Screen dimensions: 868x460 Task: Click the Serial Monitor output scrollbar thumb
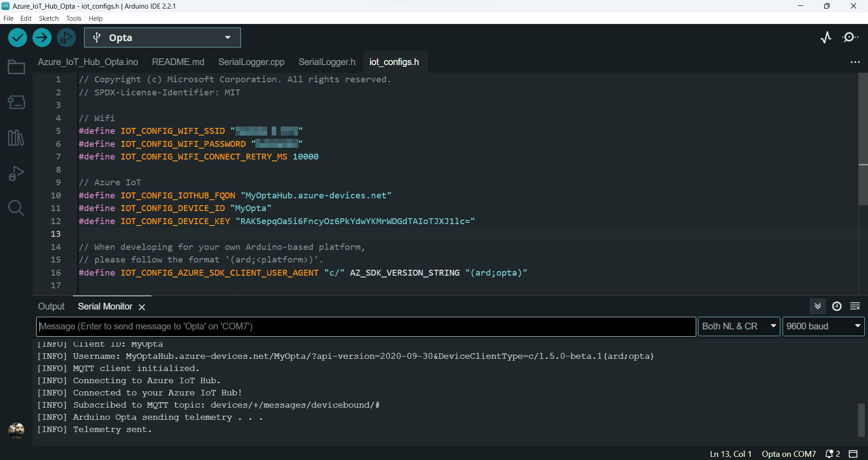coord(861,420)
